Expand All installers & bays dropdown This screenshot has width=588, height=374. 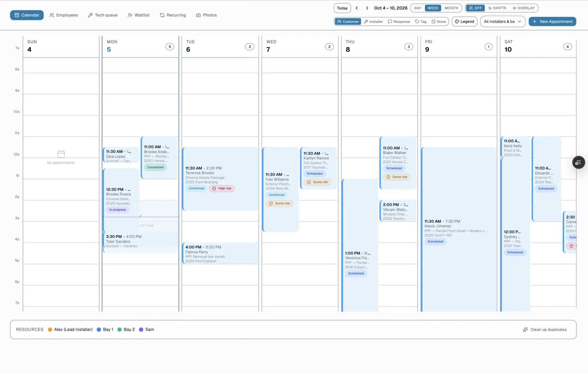click(502, 22)
